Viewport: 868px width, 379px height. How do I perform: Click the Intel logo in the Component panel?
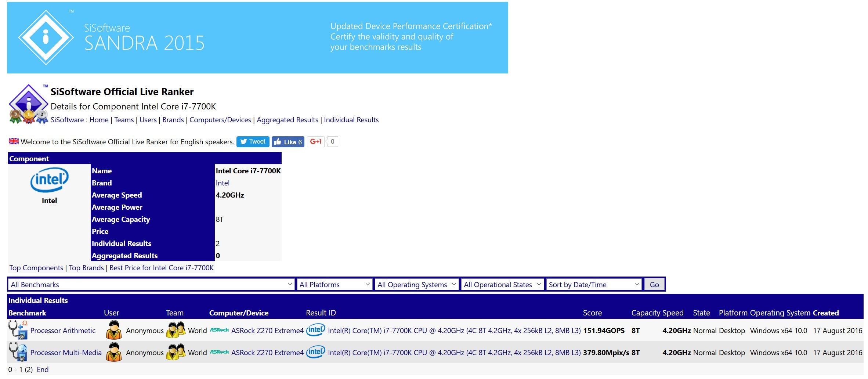tap(49, 180)
